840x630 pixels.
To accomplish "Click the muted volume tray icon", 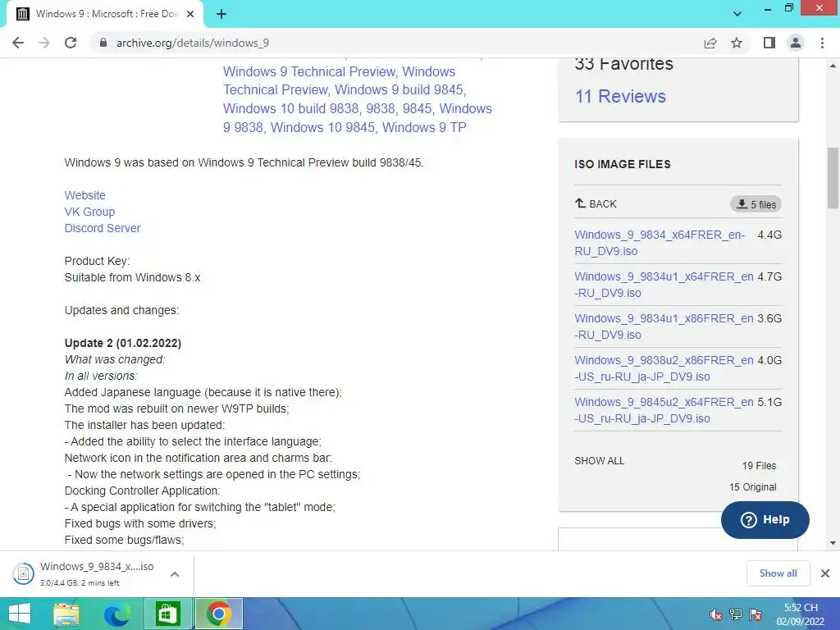I will point(715,615).
